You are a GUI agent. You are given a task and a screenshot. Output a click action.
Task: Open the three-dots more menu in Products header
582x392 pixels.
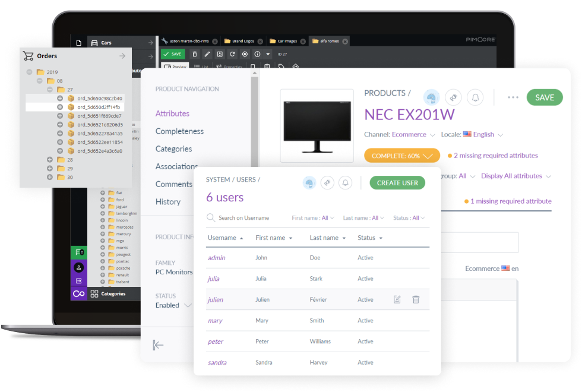tap(513, 97)
